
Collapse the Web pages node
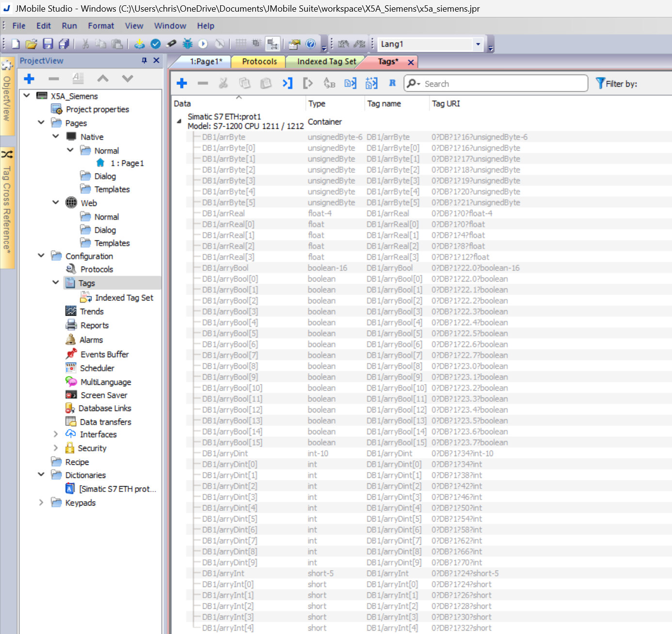coord(56,202)
